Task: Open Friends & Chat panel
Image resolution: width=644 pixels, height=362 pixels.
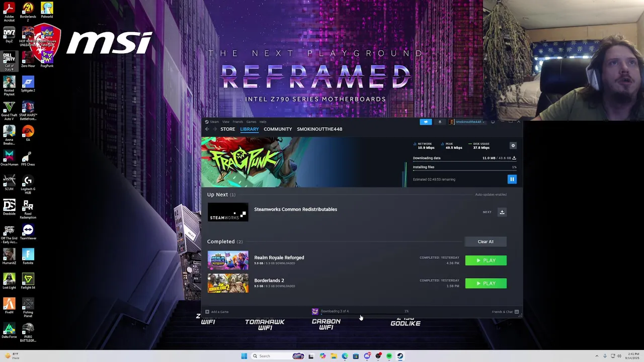Action: click(505, 312)
